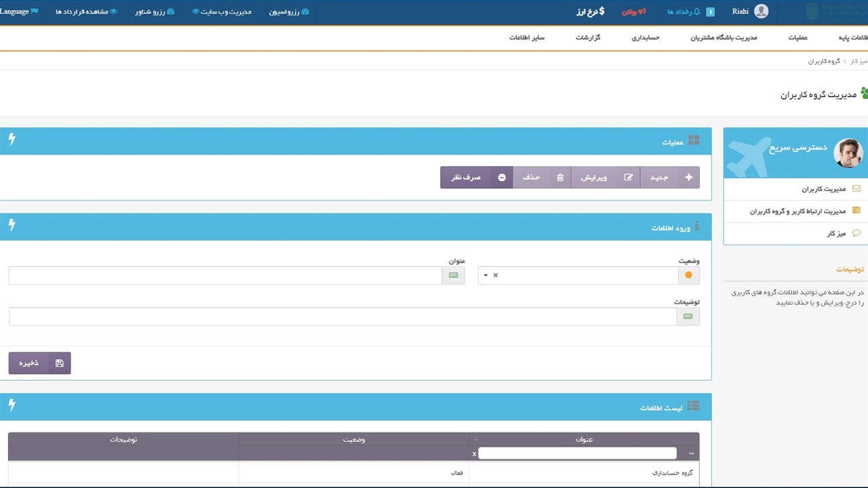The image size is (868, 488).
Task: Open the مدیریت کاربران quick access link
Action: coord(823,189)
